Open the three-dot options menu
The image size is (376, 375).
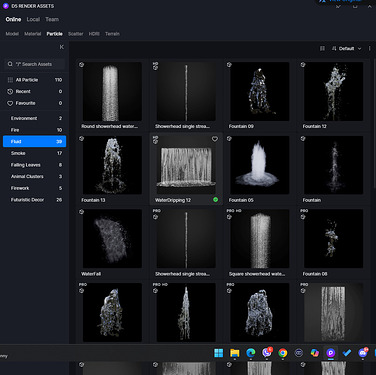[x=369, y=49]
